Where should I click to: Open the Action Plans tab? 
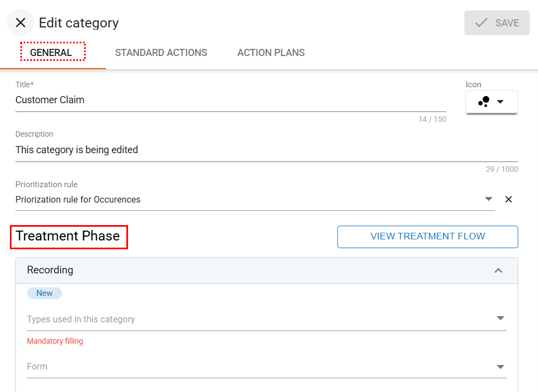coord(271,53)
